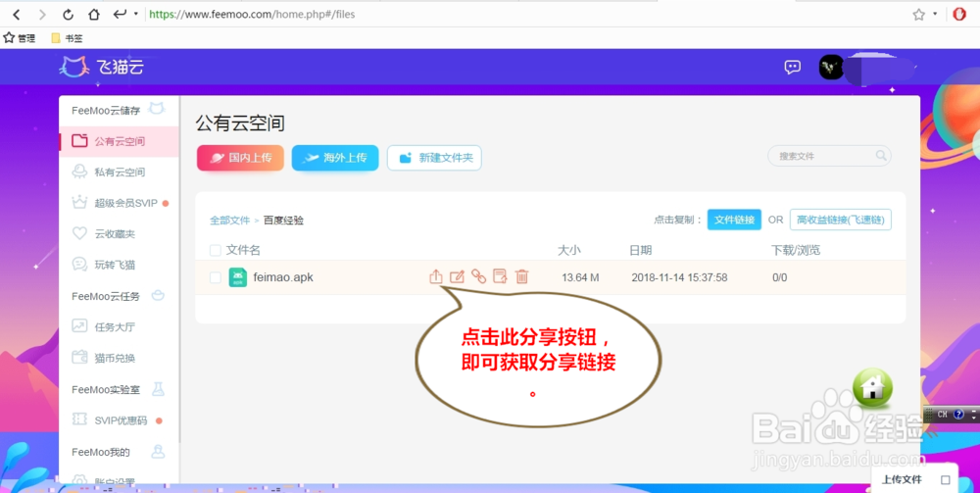Bookmark this page with star icon

[x=918, y=15]
